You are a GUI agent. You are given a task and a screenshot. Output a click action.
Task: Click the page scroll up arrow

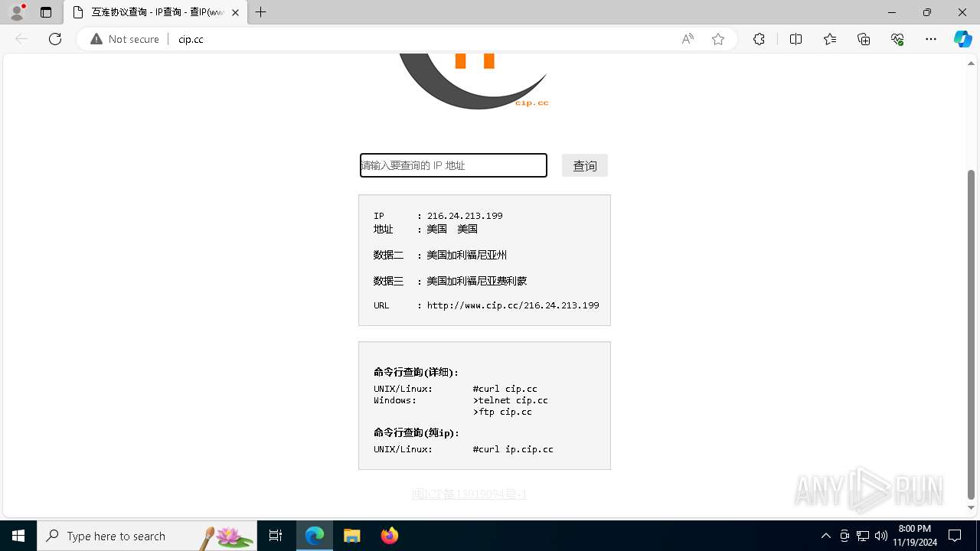(x=972, y=63)
